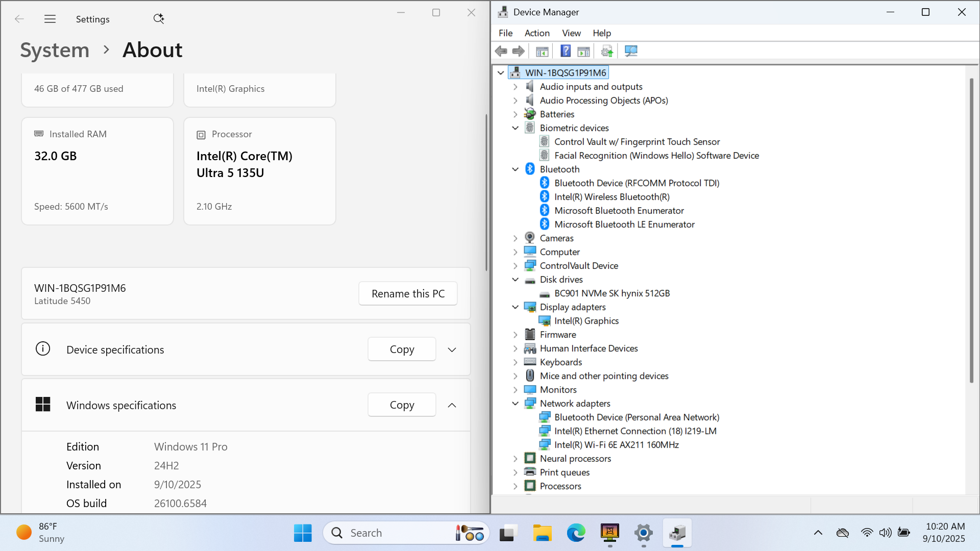
Task: Click the Forward arrow in Device Manager toolbar
Action: (x=519, y=51)
